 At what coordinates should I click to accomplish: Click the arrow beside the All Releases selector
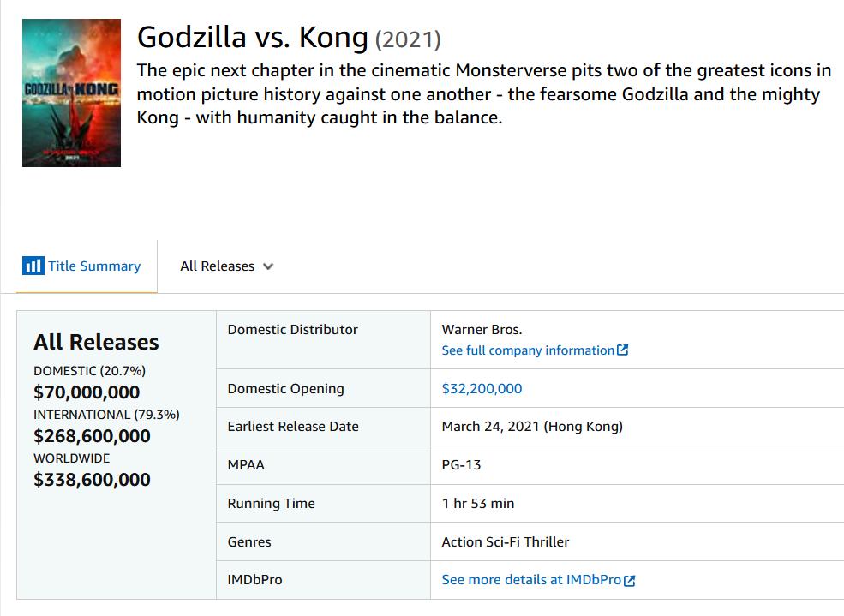click(268, 266)
